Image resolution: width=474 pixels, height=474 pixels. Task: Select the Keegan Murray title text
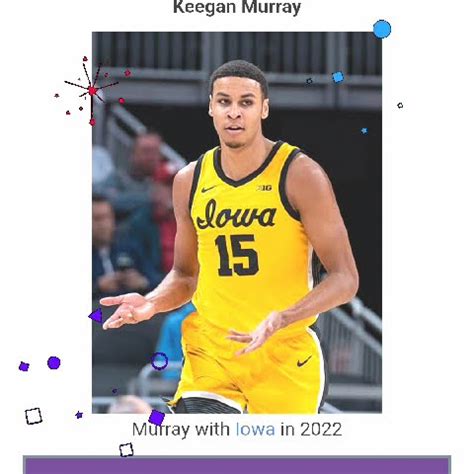pos(237,7)
